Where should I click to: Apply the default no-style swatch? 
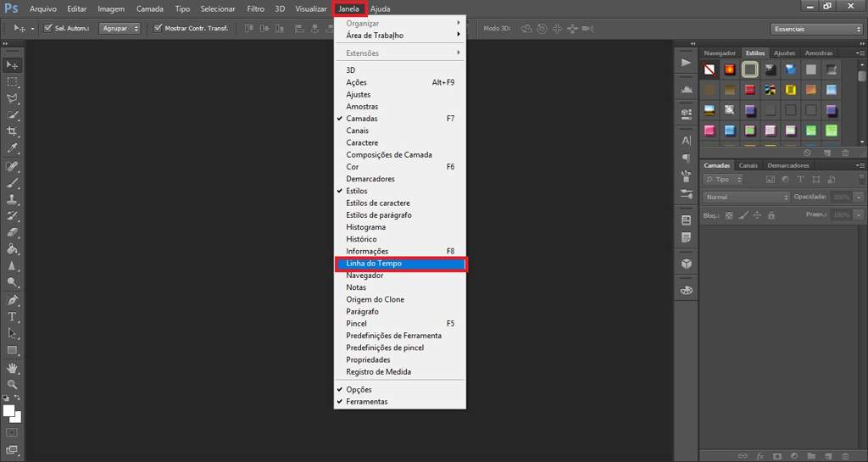pos(709,70)
